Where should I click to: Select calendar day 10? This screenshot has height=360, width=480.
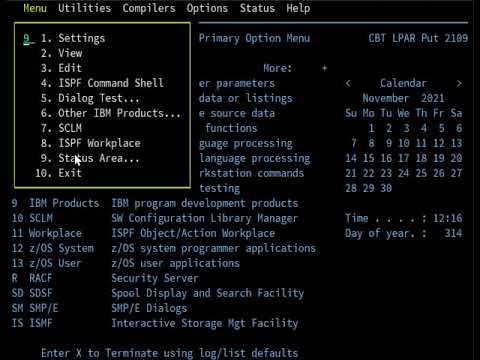point(403,143)
